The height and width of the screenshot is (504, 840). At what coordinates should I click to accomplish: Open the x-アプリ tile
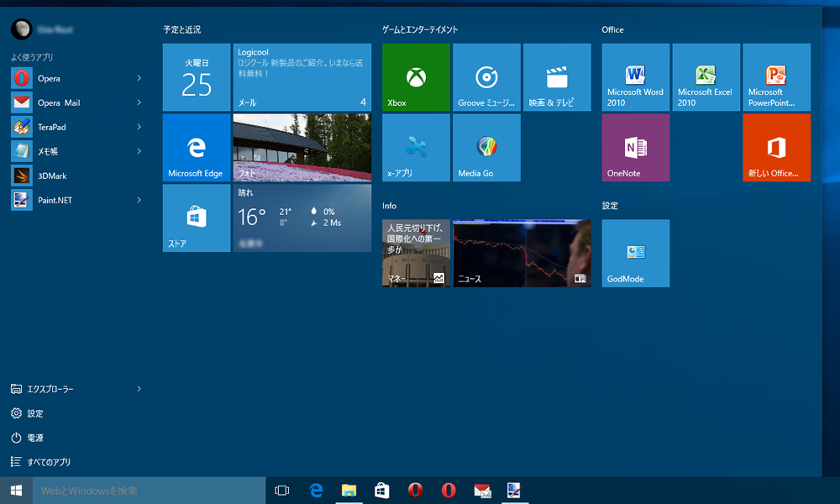(x=416, y=147)
